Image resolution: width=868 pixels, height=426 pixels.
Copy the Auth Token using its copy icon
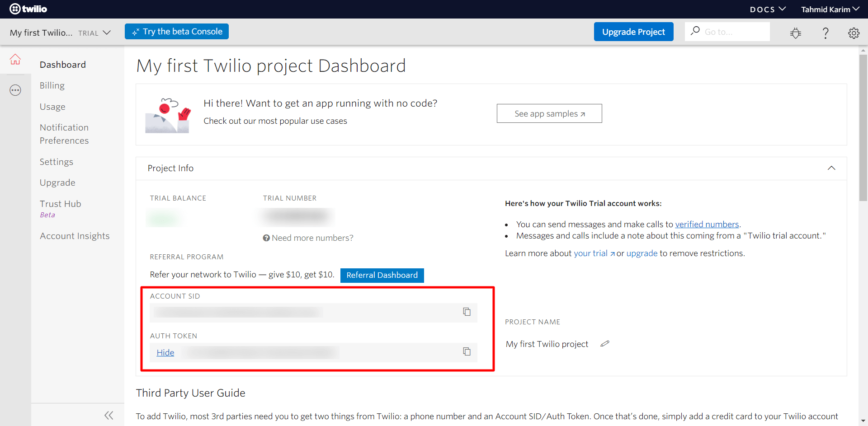(467, 351)
